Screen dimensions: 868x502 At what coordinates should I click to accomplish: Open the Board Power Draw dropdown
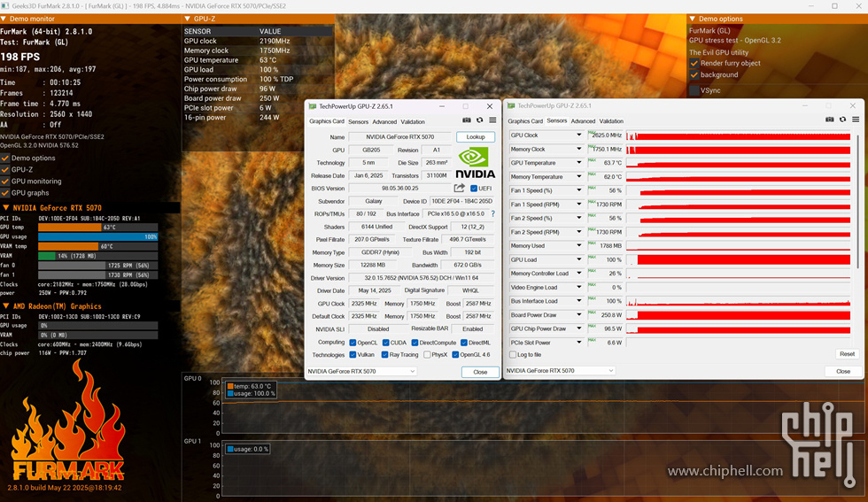579,315
